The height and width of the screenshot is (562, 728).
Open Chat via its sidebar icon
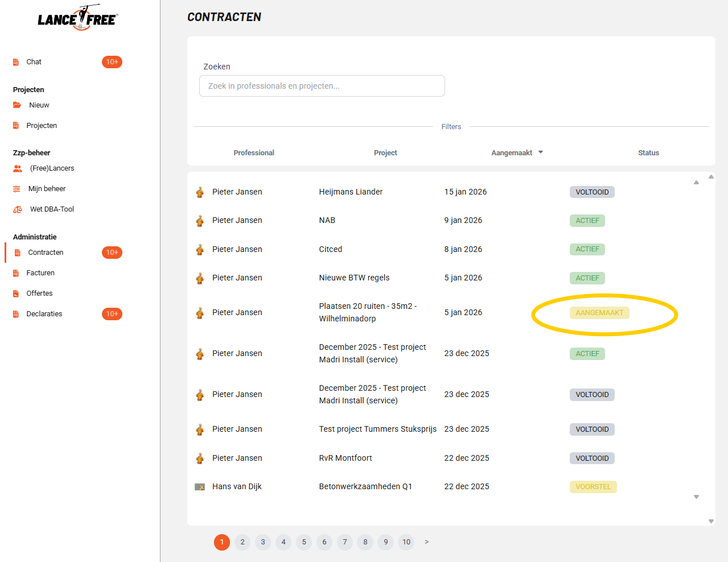(16, 62)
